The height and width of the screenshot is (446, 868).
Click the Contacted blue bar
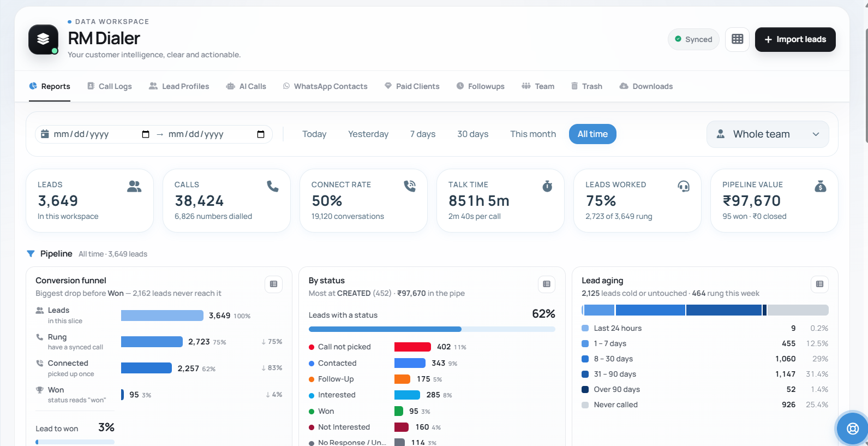coord(410,363)
